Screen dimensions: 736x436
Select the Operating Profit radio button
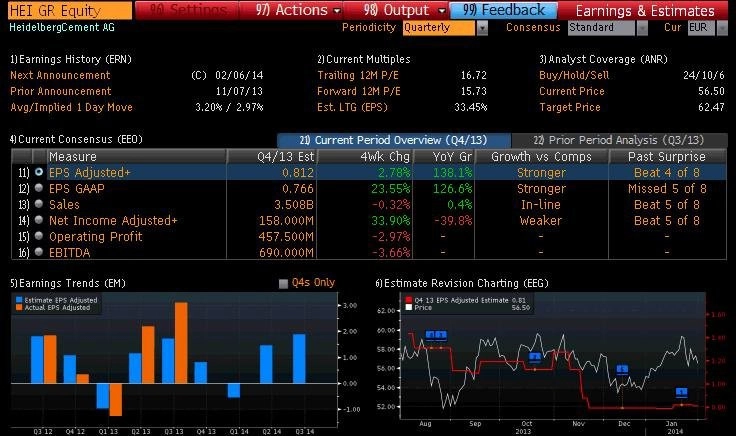[39, 236]
